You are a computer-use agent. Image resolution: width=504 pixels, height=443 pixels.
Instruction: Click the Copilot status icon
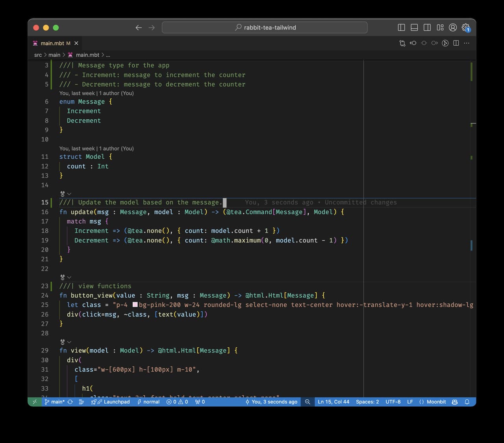[455, 402]
